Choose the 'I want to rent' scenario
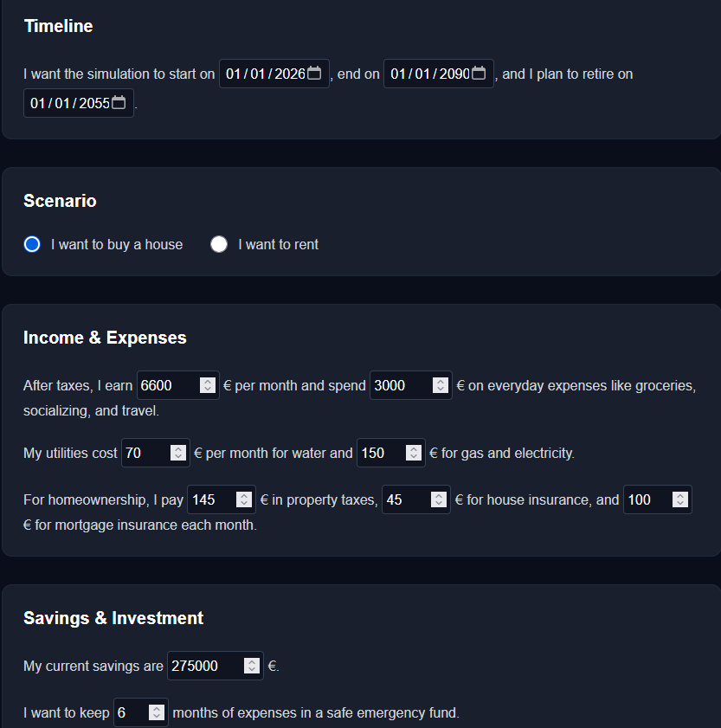Image resolution: width=721 pixels, height=728 pixels. click(x=219, y=244)
